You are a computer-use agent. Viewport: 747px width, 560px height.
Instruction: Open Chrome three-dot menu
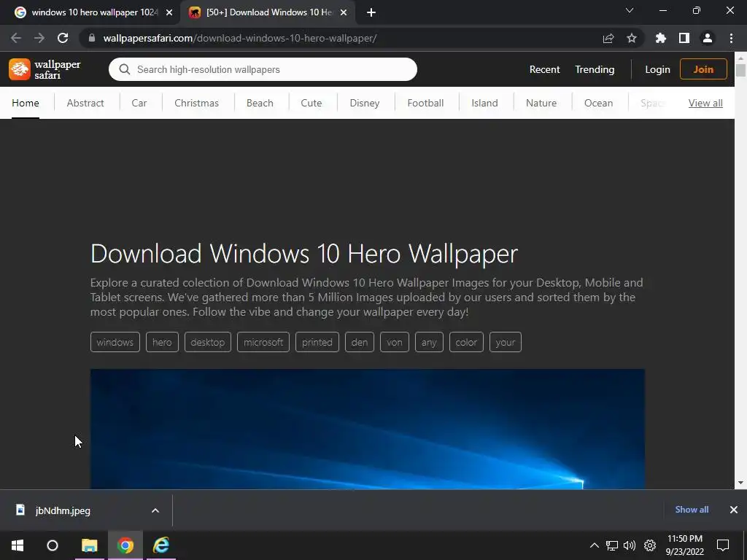tap(731, 38)
